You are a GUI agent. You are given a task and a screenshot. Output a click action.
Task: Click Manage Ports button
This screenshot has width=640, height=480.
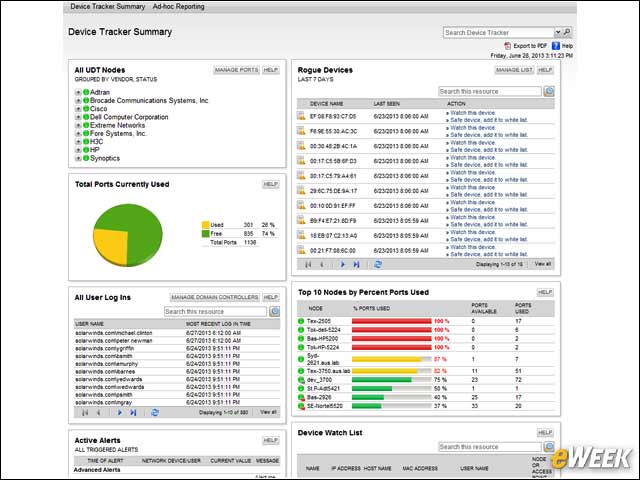click(x=236, y=70)
